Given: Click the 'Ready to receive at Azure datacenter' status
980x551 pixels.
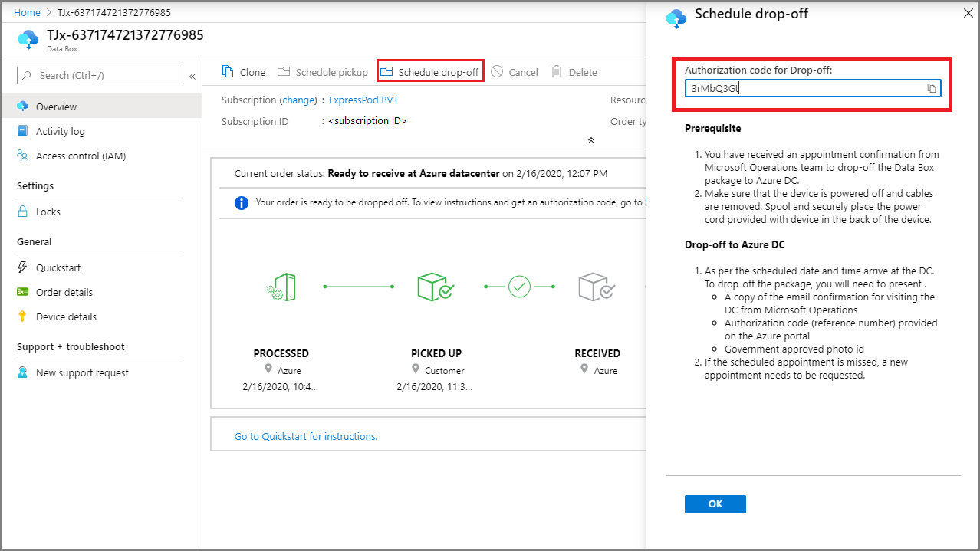Looking at the screenshot, I should click(413, 174).
